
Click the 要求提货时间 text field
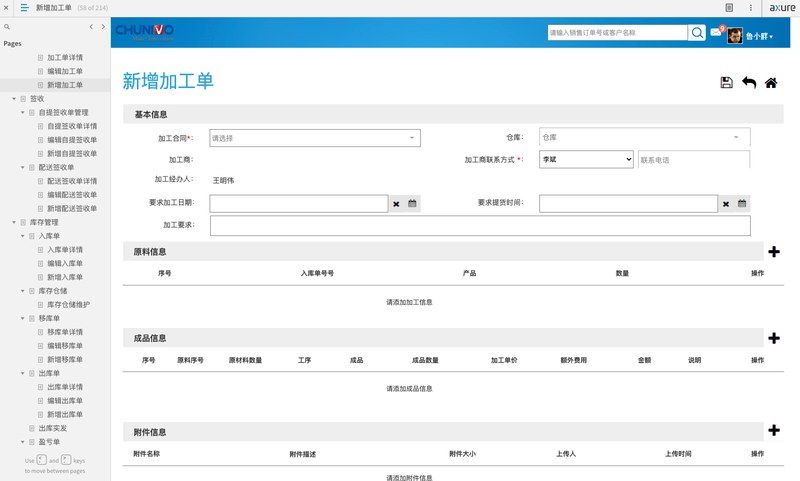pos(628,204)
